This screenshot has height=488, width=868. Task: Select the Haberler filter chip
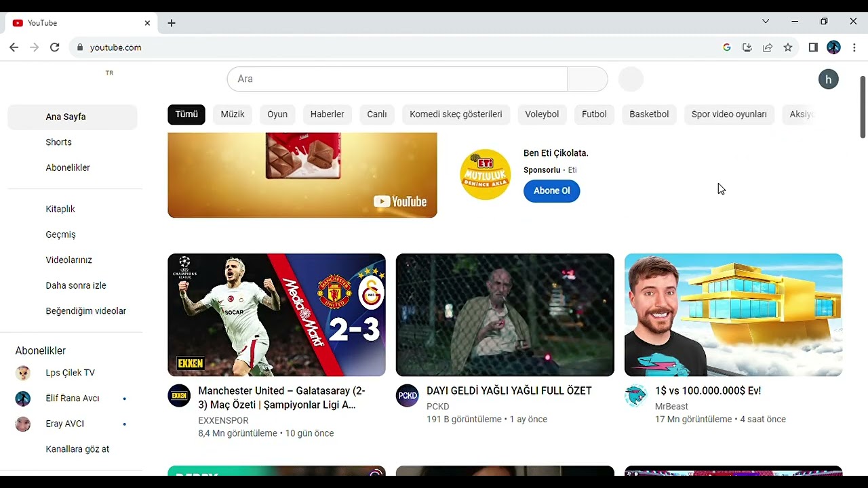(x=328, y=115)
